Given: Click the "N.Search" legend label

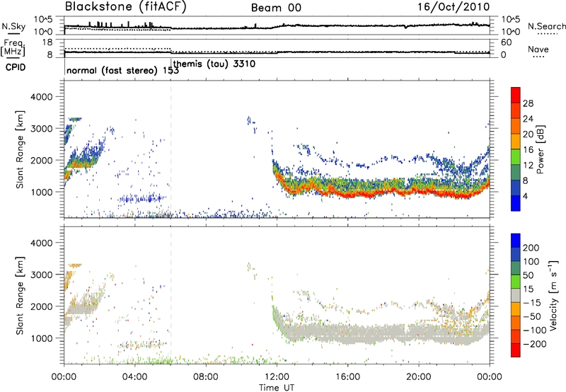Looking at the screenshot, I should 546,26.
